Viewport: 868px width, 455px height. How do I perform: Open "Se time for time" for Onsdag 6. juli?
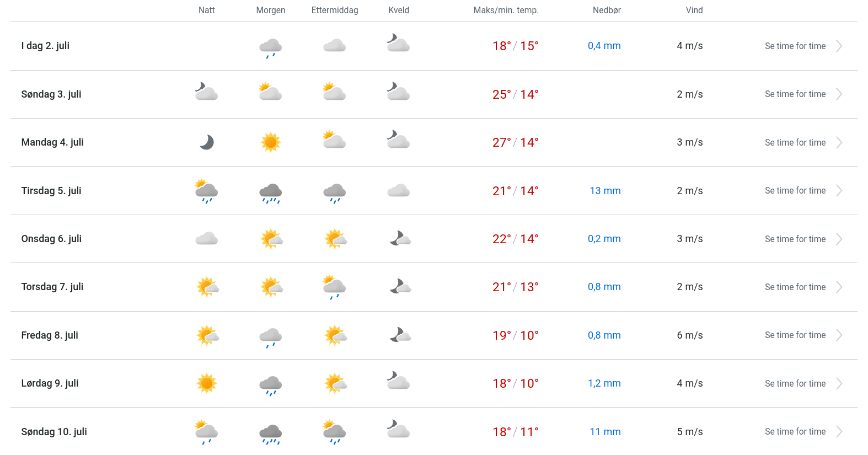click(x=795, y=239)
